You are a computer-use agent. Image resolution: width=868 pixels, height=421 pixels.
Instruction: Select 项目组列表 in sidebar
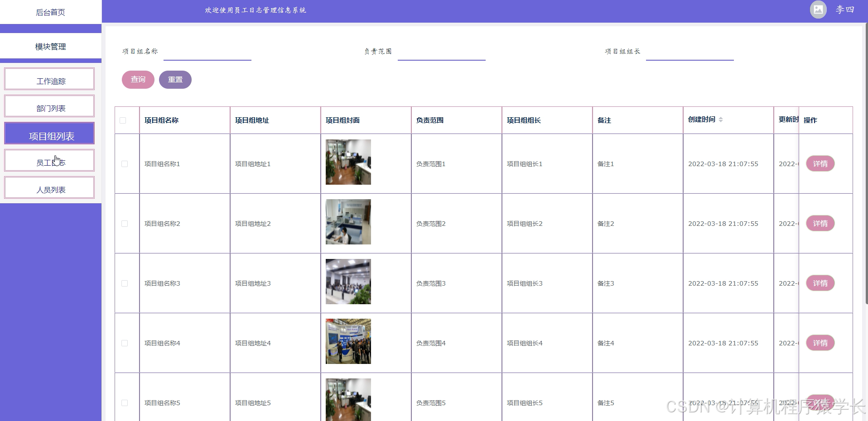[x=49, y=134]
